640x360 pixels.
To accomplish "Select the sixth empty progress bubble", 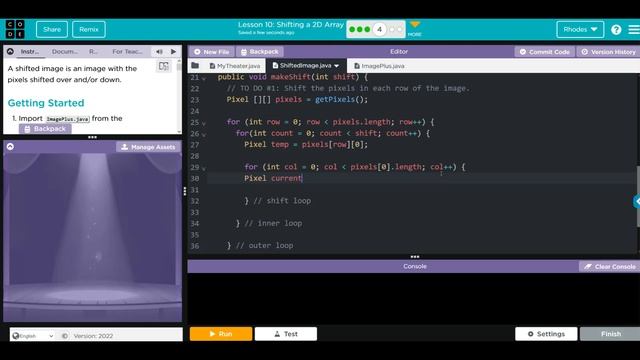I will click(400, 29).
